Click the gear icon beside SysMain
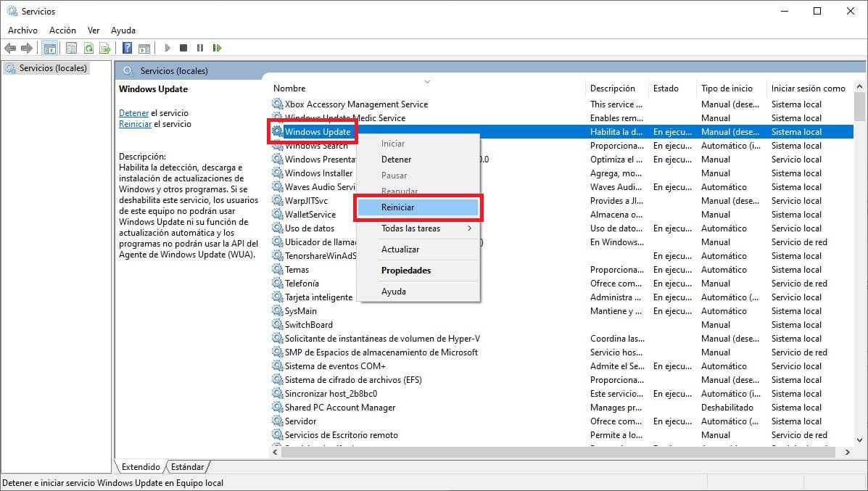 277,311
